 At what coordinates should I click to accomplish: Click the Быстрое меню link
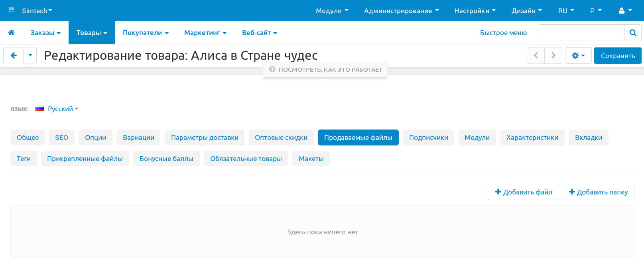click(x=503, y=33)
